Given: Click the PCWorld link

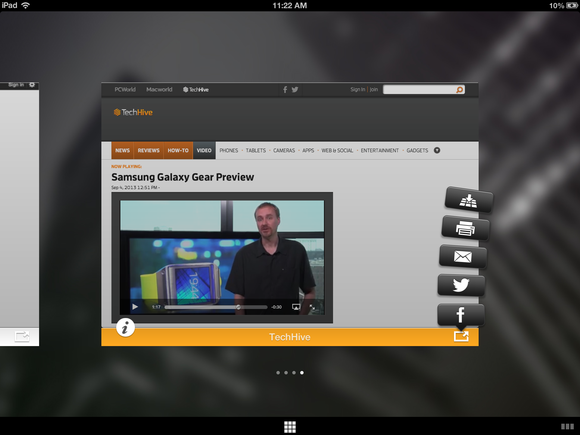Looking at the screenshot, I should [x=125, y=90].
